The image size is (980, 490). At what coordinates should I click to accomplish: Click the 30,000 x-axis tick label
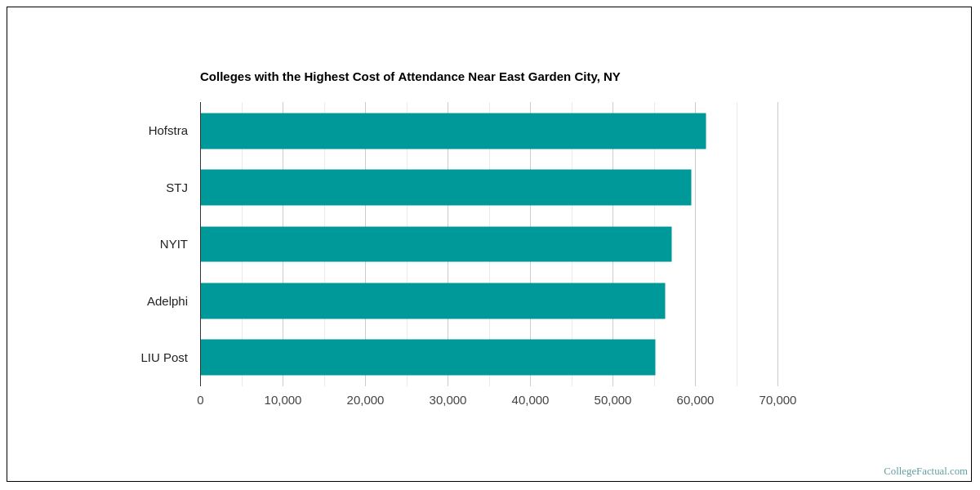pos(448,400)
